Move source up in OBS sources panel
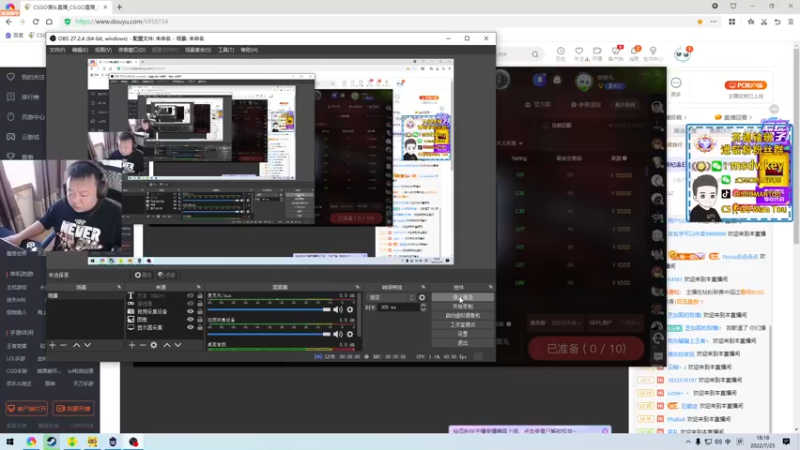The width and height of the screenshot is (800, 450). click(167, 345)
